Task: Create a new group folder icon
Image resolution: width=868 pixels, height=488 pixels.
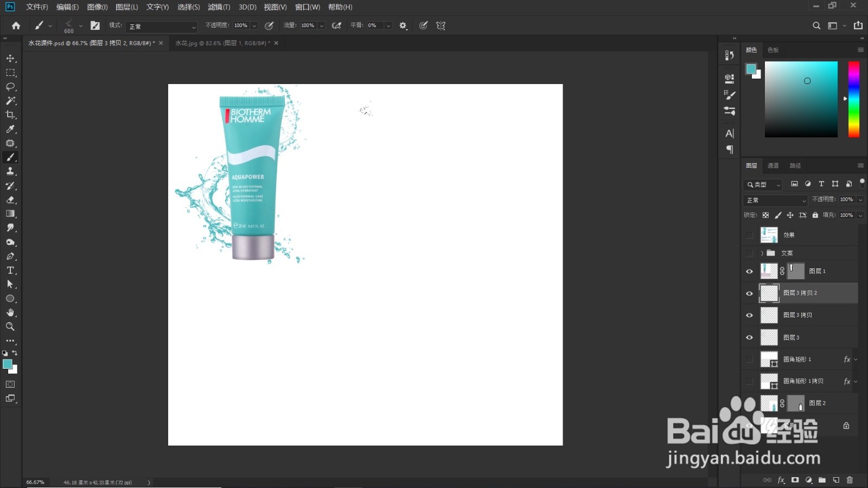Action: click(822, 480)
